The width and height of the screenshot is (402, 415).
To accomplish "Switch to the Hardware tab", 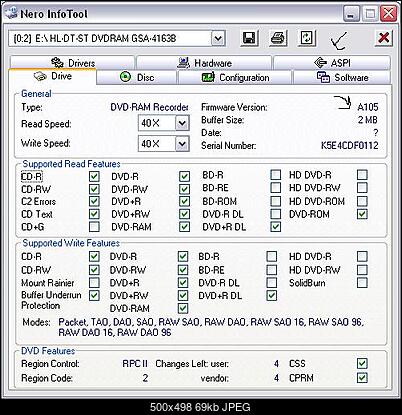I will 204,62.
